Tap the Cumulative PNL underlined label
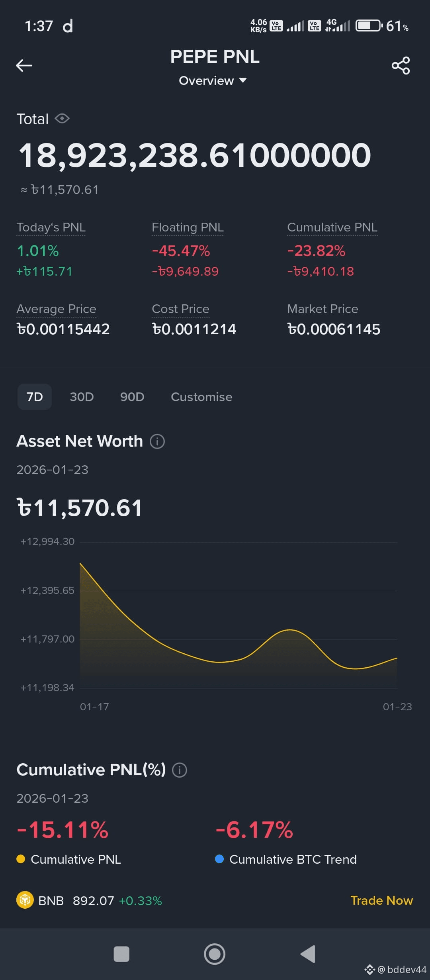 point(332,227)
